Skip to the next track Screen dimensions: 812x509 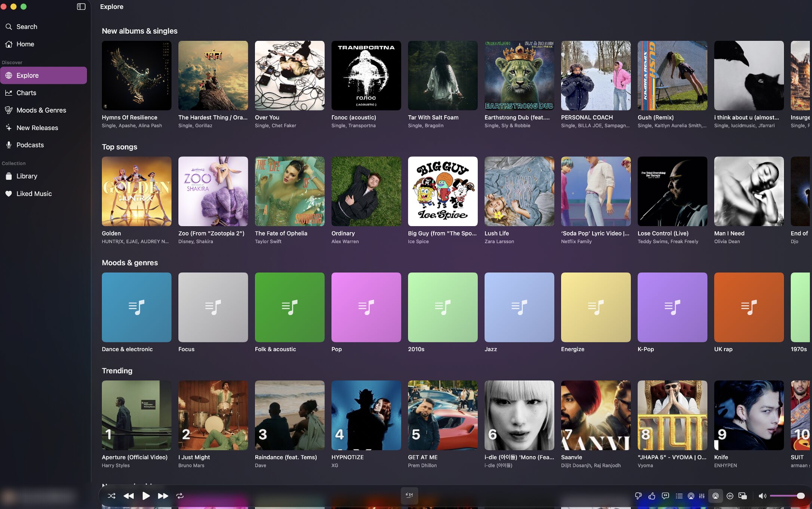point(163,496)
